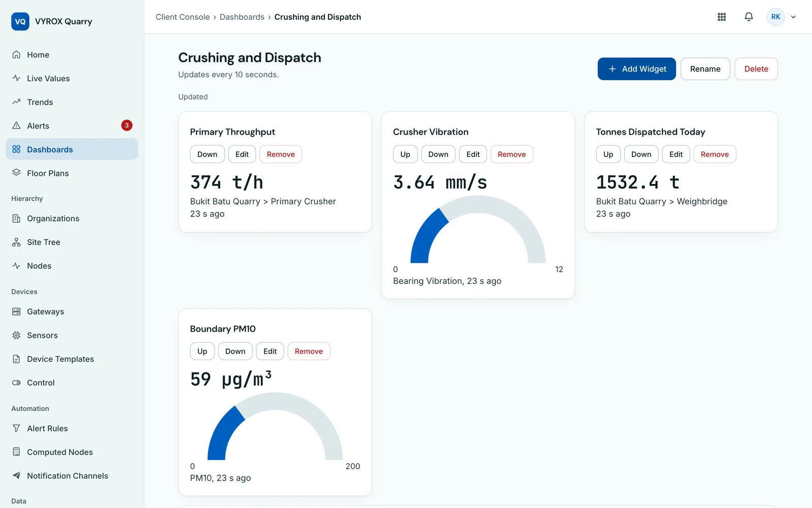Click the 1532.4 t value
The image size is (812, 508).
click(637, 182)
